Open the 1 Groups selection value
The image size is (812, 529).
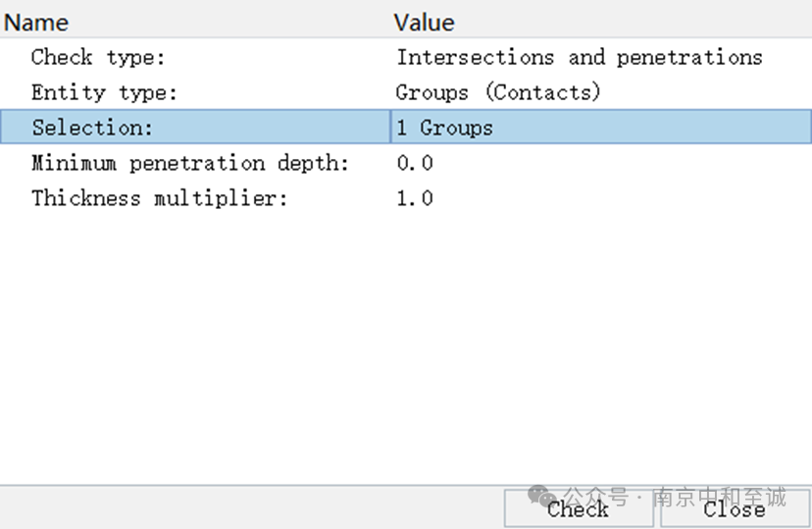point(601,127)
